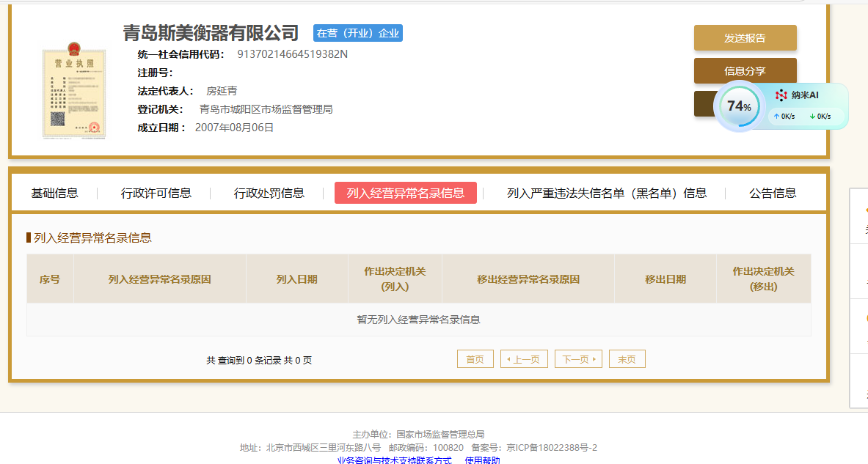The image size is (868, 464).
Task: Click the 京ICP备18022388号-2 record number
Action: [552, 447]
